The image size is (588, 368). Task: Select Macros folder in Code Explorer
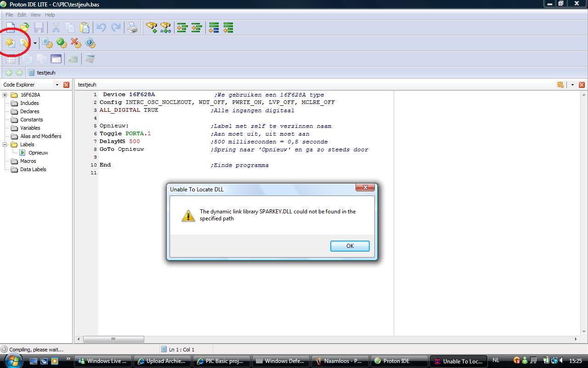click(x=28, y=161)
